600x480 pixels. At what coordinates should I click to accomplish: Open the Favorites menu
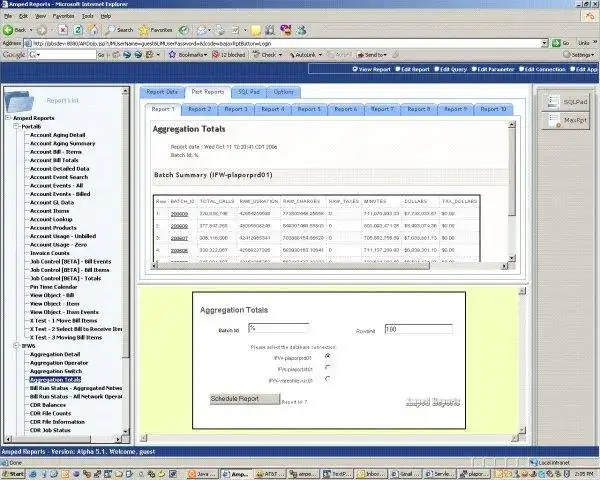(63, 16)
